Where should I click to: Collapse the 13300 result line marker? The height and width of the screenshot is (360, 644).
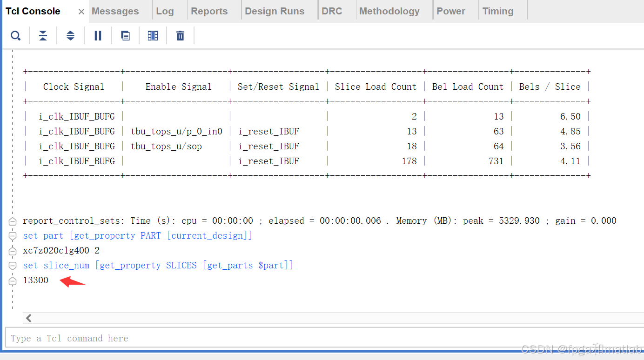(x=13, y=280)
